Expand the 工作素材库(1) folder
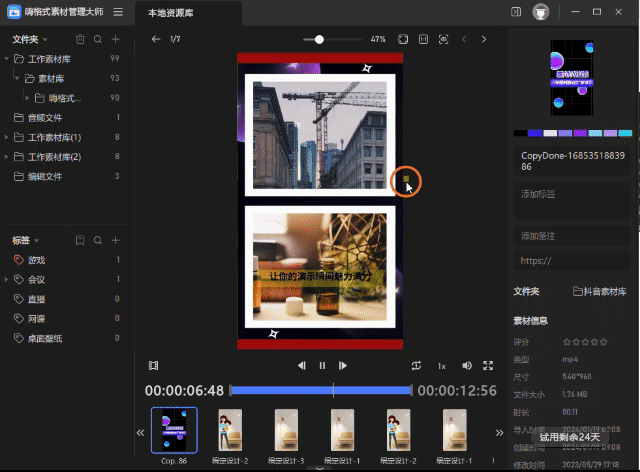This screenshot has height=472, width=640. (6, 137)
